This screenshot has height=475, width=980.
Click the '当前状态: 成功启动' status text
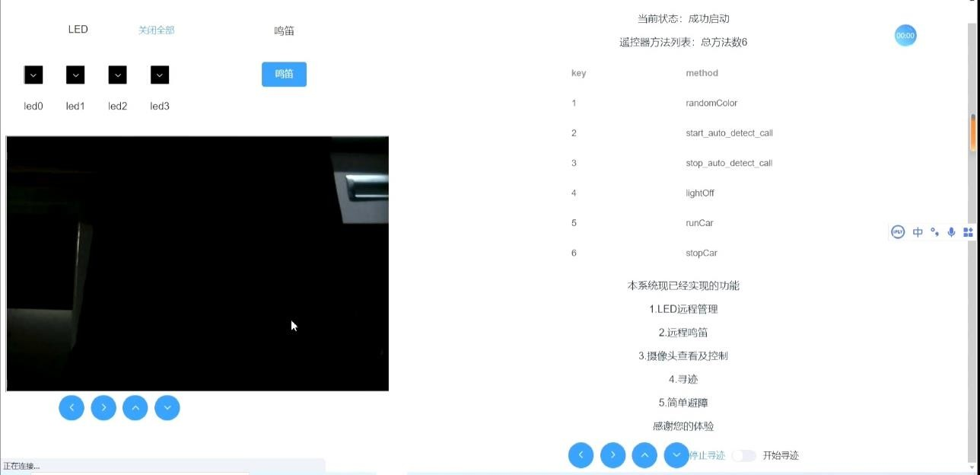(683, 18)
